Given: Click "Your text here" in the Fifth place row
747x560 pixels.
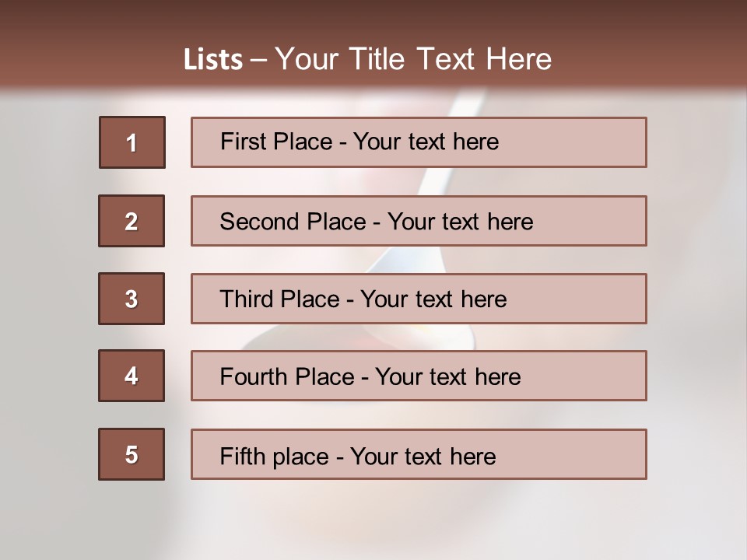Looking at the screenshot, I should point(423,456).
